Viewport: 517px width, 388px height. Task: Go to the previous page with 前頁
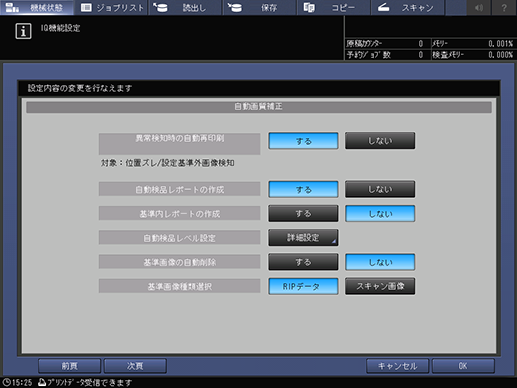[x=70, y=366]
